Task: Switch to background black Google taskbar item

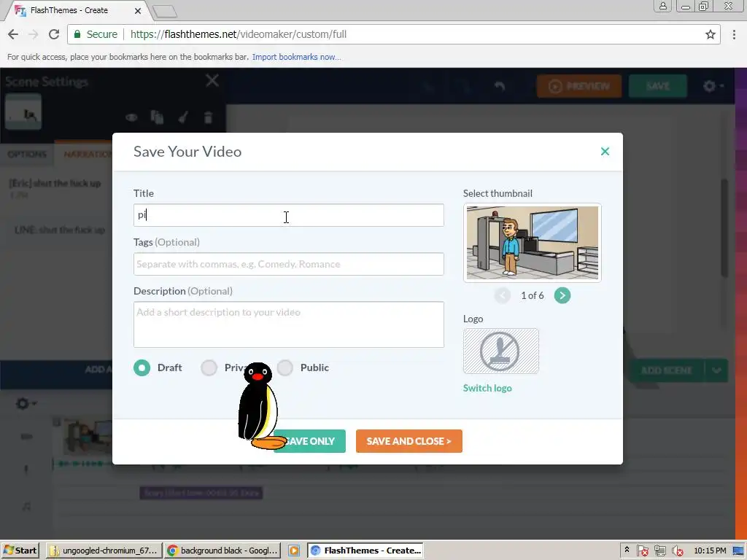Action: [222, 551]
